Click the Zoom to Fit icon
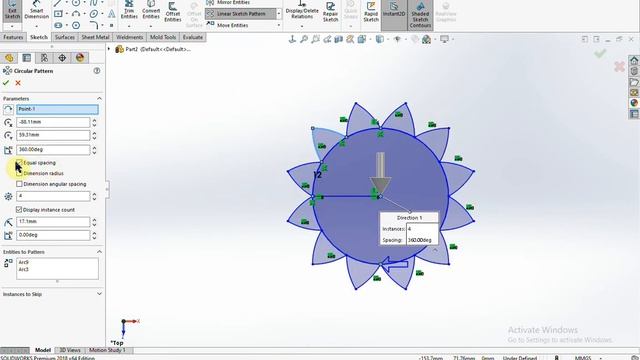This screenshot has height=360, width=640. click(304, 39)
